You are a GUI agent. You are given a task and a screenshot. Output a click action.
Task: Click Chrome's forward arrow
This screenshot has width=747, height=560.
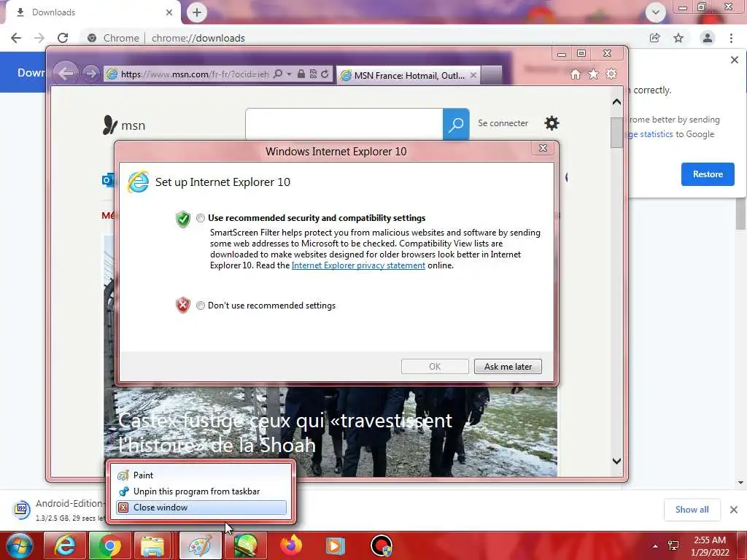pos(39,38)
